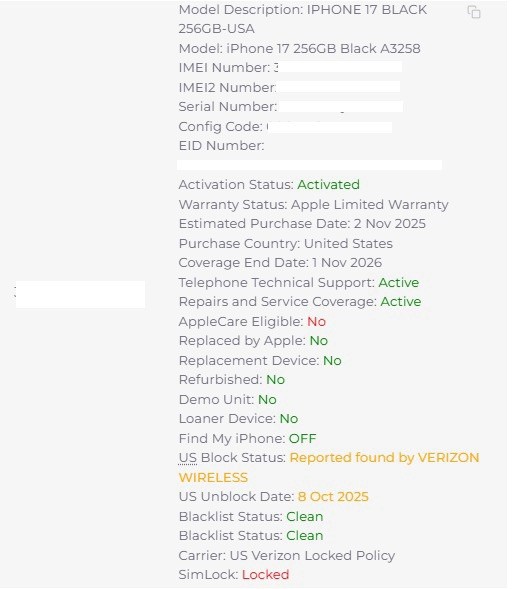Click the AppleCare Eligible No value
Viewport: 512px width, 589px height.
coord(316,322)
